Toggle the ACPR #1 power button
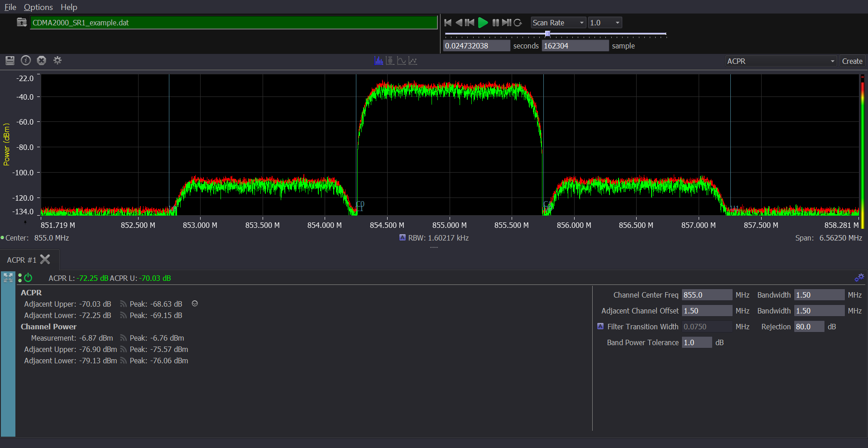This screenshot has width=868, height=448. (28, 278)
